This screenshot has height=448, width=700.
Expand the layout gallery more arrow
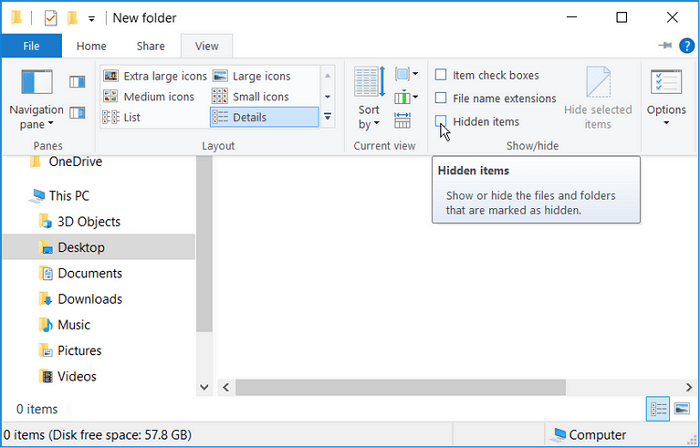click(327, 117)
